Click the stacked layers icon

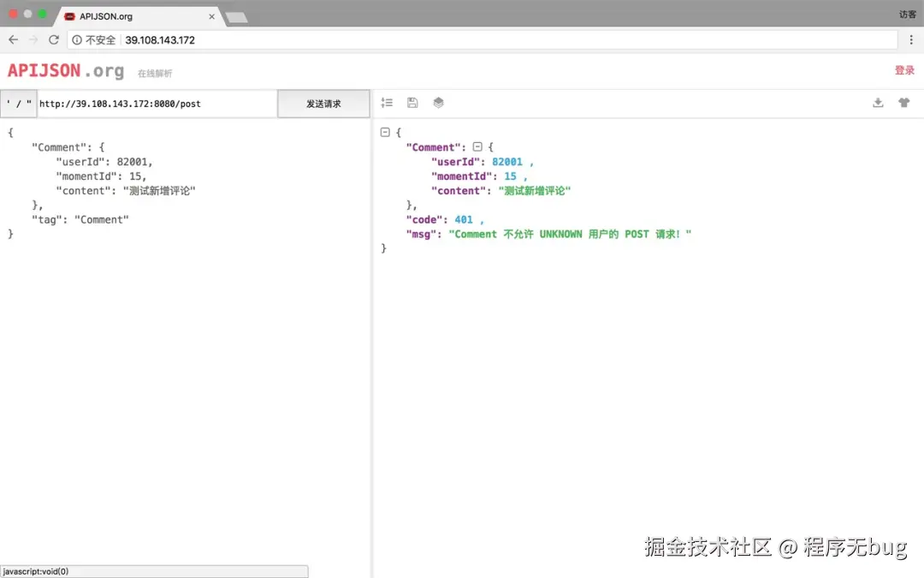438,103
